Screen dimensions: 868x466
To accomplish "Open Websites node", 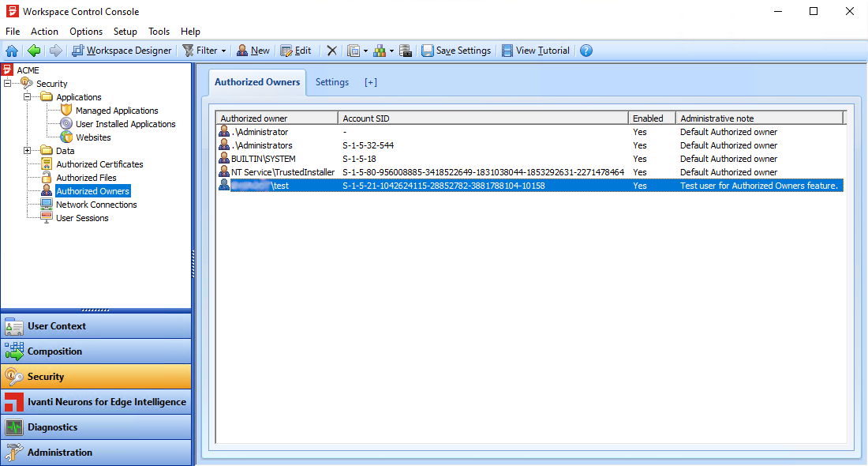I will [x=93, y=137].
